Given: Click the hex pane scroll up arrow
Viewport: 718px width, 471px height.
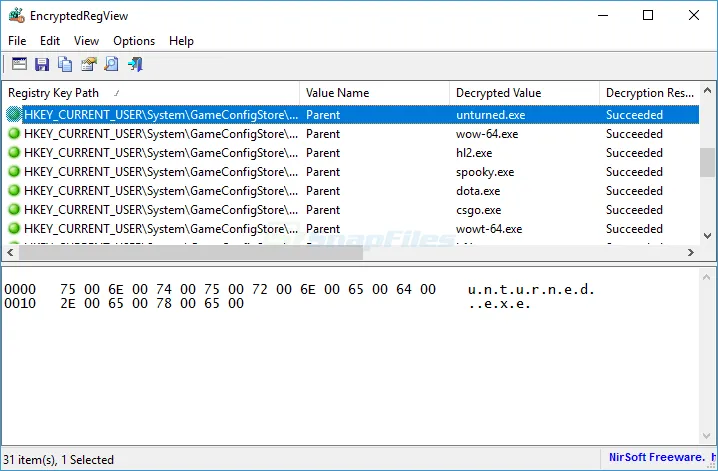Looking at the screenshot, I should [x=707, y=277].
